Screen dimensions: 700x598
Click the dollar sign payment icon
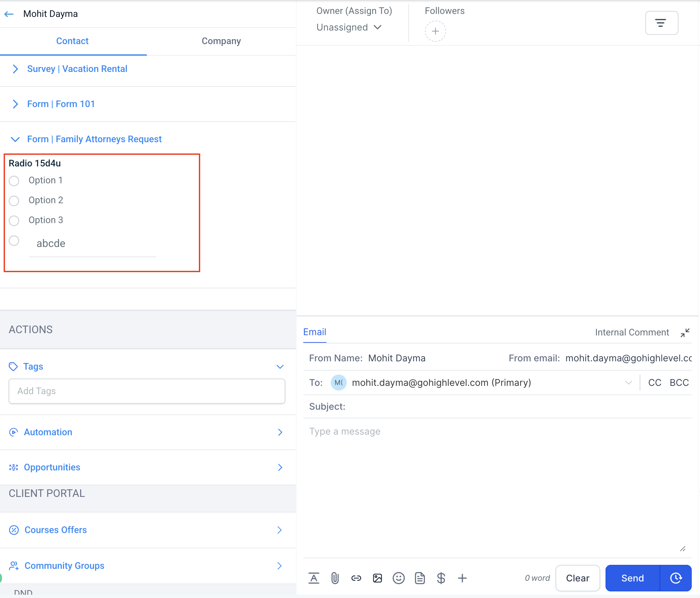(441, 578)
